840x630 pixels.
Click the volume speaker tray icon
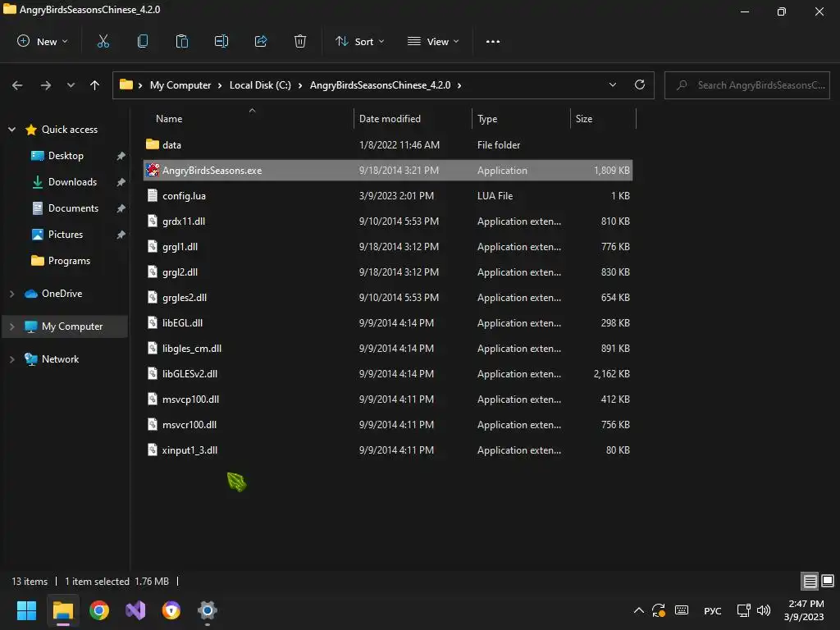(x=764, y=610)
